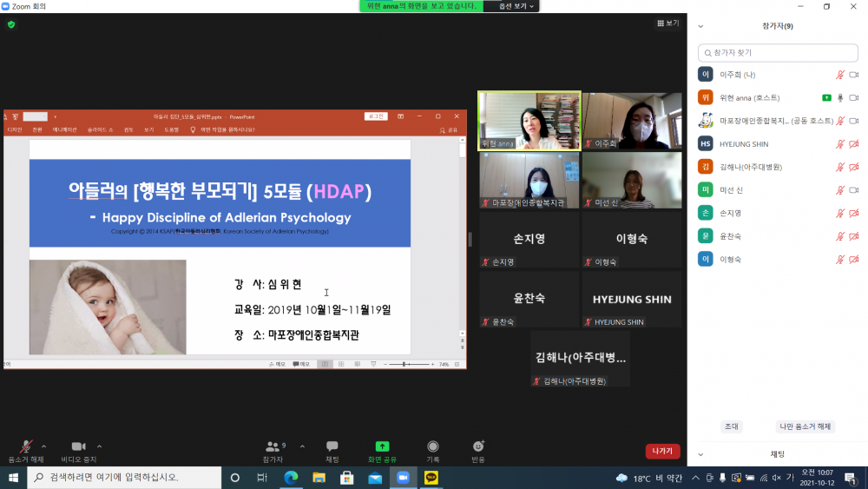Open the reactions (반응) icon

pyautogui.click(x=478, y=446)
